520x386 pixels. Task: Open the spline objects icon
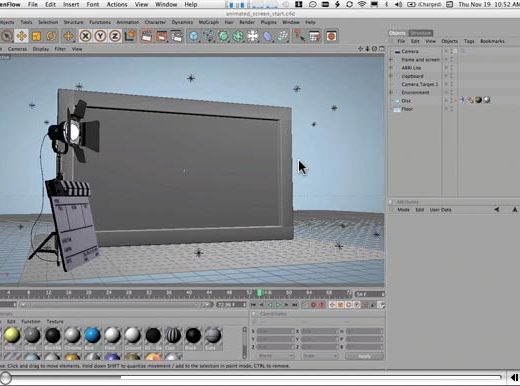point(209,36)
